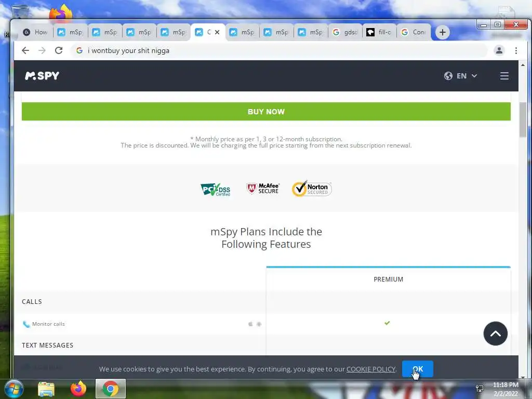Click the Monitor calls phone icon
This screenshot has height=399, width=532.
point(26,324)
